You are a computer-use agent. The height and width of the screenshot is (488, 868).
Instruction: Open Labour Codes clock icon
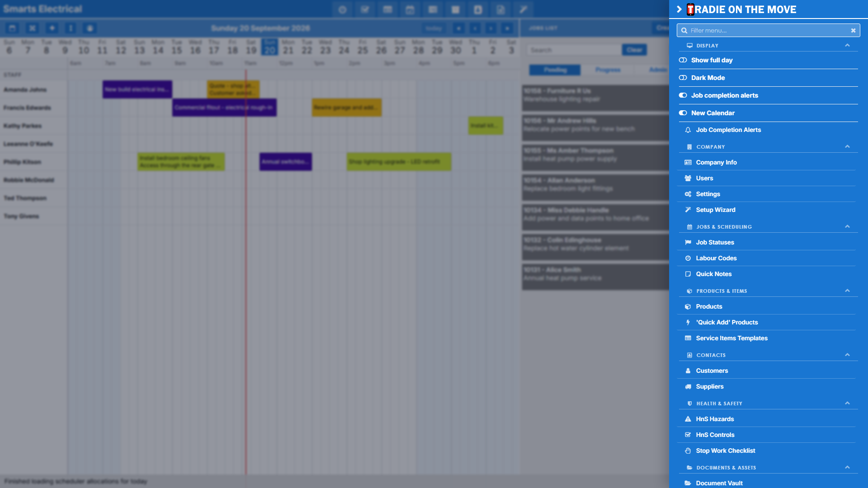click(688, 258)
